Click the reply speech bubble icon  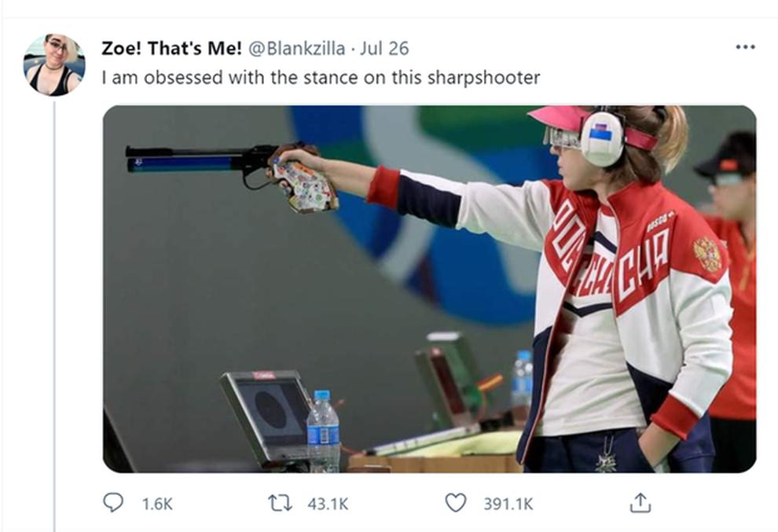click(113, 503)
